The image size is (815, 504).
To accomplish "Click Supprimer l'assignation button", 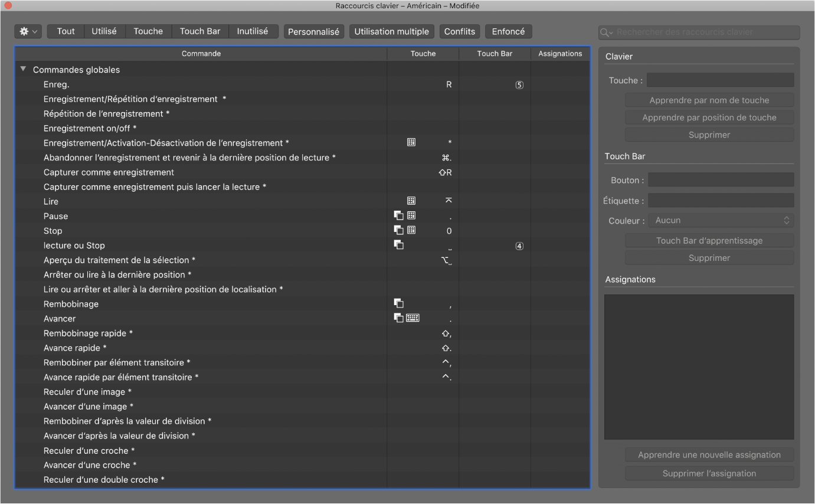I will 709,473.
